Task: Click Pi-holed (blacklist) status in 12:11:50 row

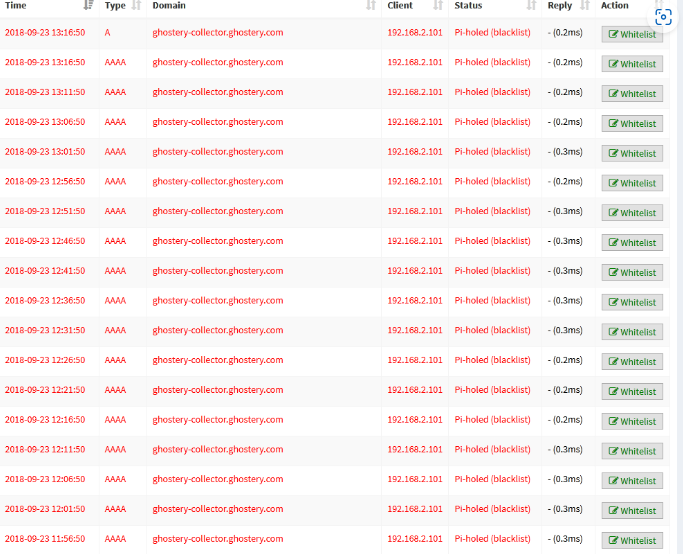Action: click(492, 449)
